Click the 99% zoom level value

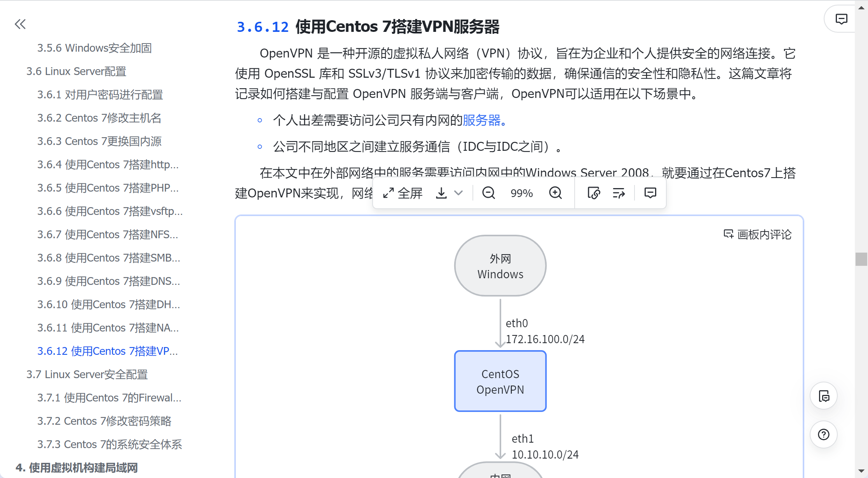pyautogui.click(x=521, y=193)
